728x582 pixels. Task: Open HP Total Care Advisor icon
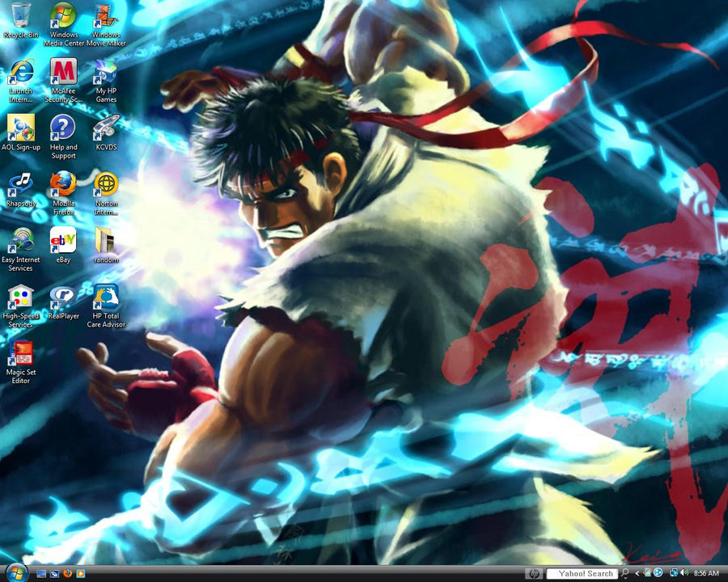pos(106,306)
